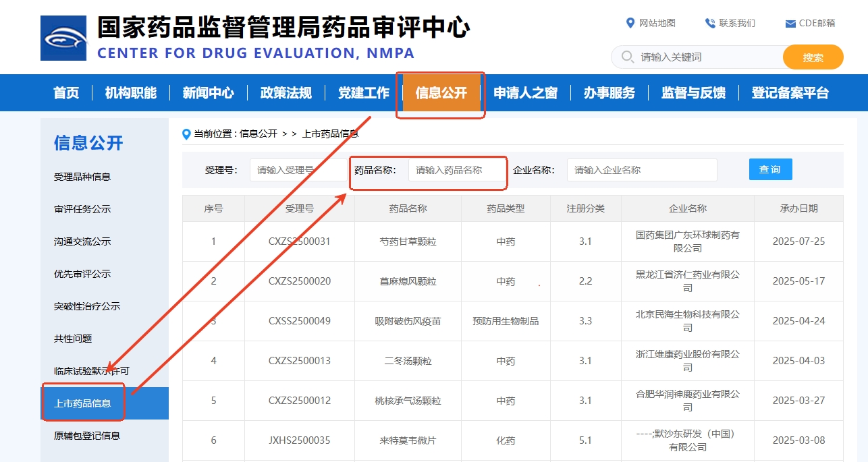Open the 机构职能 menu
868x462 pixels.
pyautogui.click(x=131, y=93)
